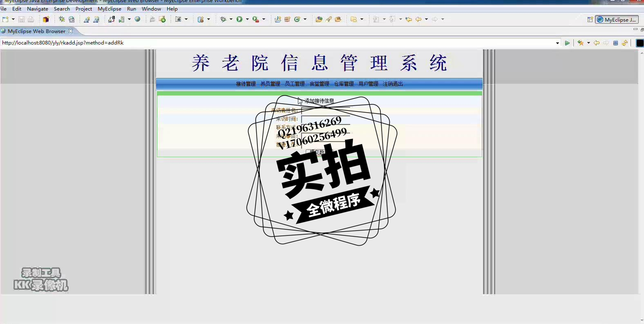Click the Debug bug toolbar icon
This screenshot has width=644, height=324.
pos(223,19)
